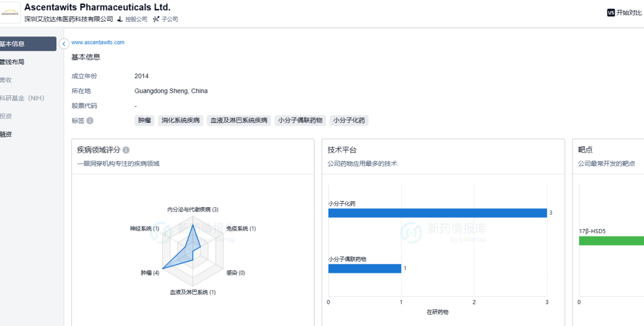Click the 开始对比 button text
Screen dimensions: 644x326
click(x=629, y=13)
